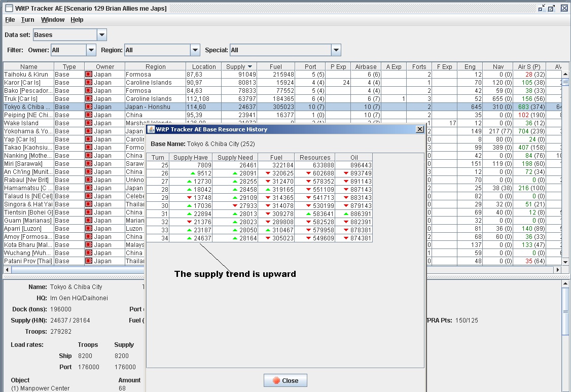Select the Guam [Marianas] base row

click(x=74, y=221)
